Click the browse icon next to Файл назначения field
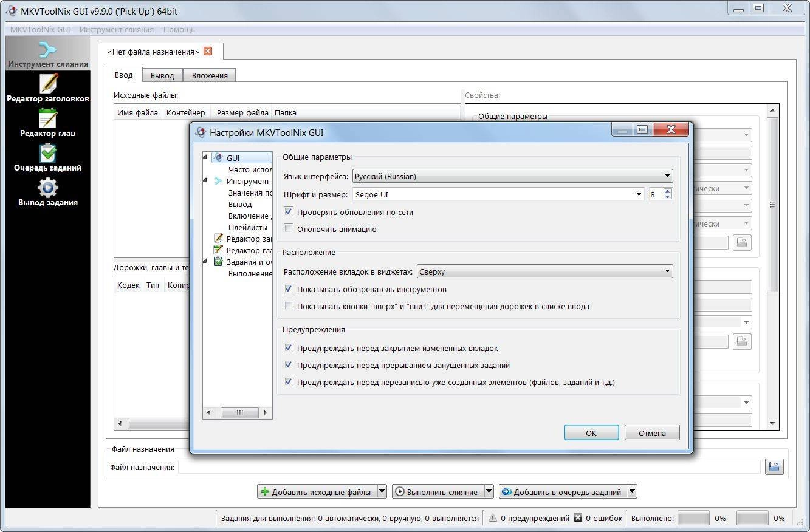This screenshot has height=532, width=810. click(774, 466)
